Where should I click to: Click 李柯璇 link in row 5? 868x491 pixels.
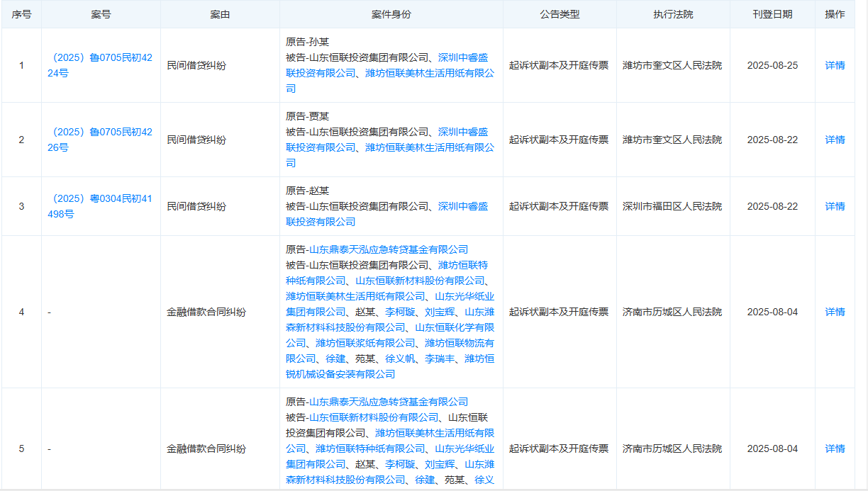400,464
